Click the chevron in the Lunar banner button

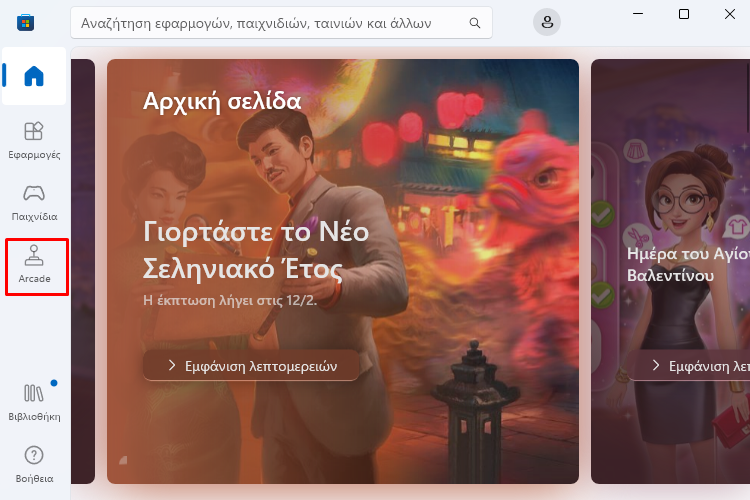point(172,366)
